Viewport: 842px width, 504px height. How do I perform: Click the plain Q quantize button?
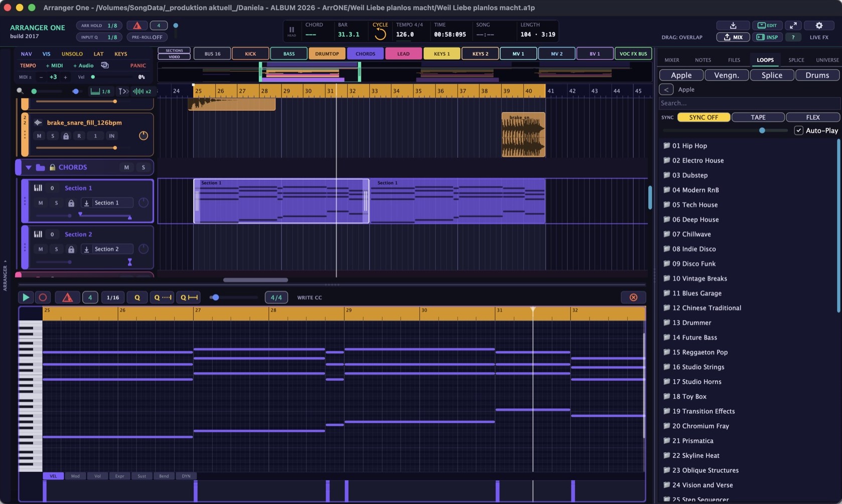click(137, 297)
